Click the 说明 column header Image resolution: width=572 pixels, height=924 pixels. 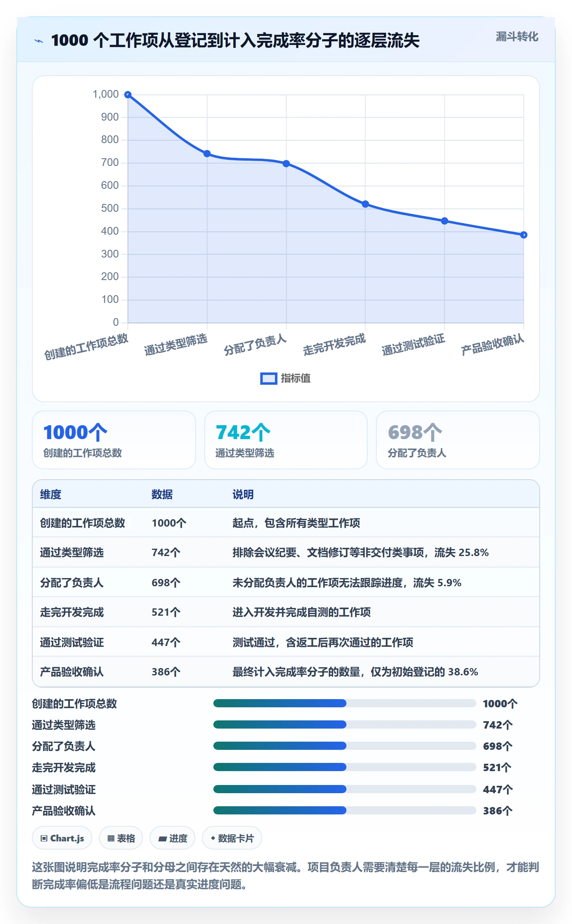[x=243, y=494]
